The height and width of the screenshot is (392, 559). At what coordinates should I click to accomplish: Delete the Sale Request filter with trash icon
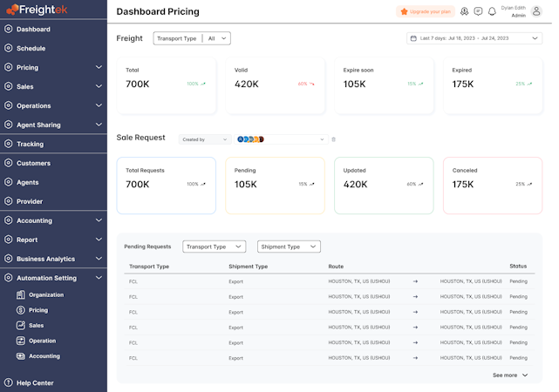click(x=333, y=139)
